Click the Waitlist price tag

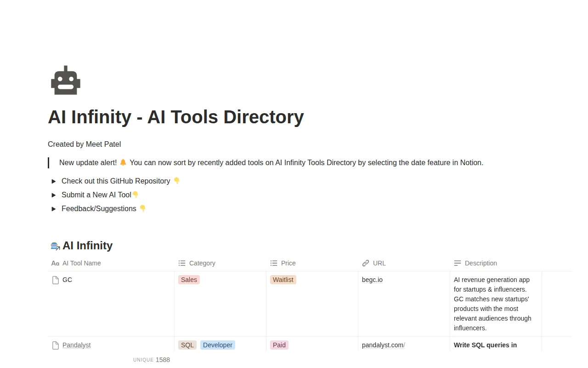coord(283,280)
